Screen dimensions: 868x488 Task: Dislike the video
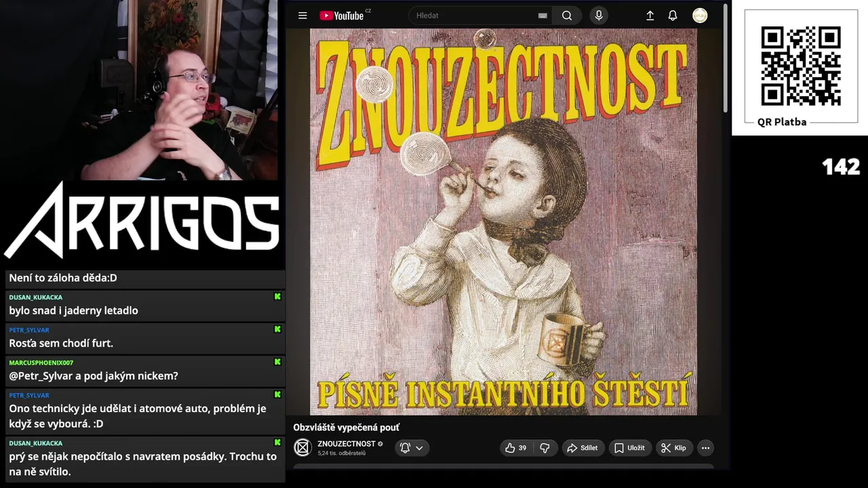545,448
